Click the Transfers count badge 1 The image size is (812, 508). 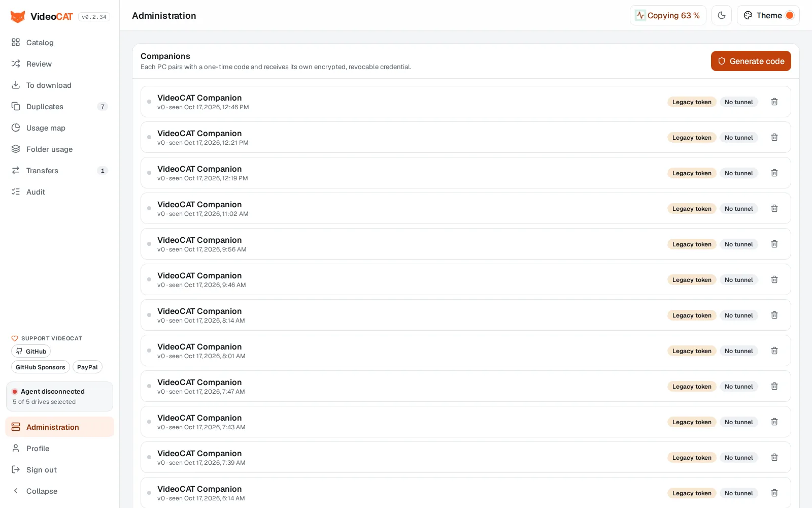103,171
